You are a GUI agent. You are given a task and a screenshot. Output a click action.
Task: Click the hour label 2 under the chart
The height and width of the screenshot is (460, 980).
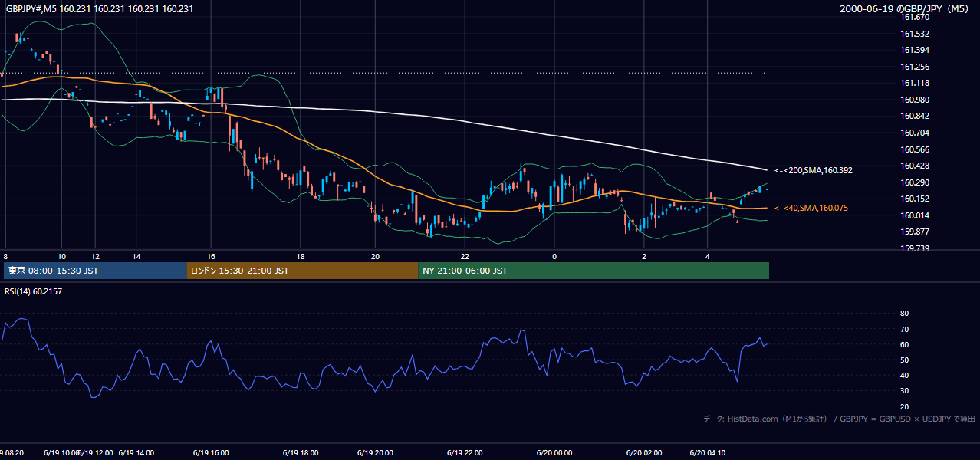point(644,256)
